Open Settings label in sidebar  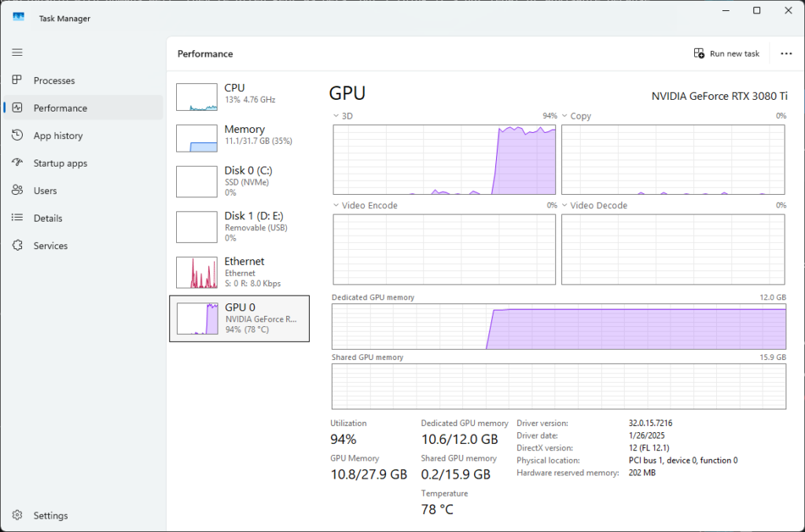click(50, 515)
